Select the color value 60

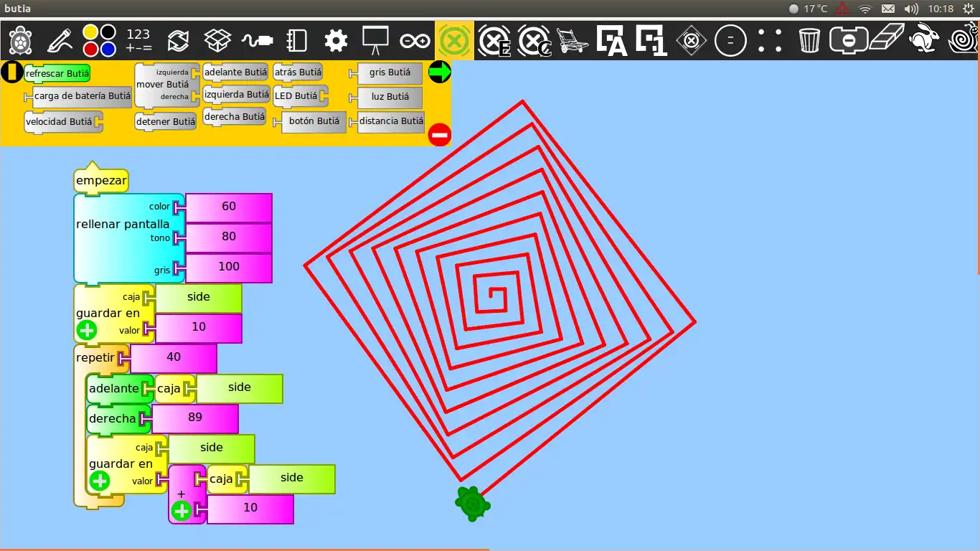point(229,207)
